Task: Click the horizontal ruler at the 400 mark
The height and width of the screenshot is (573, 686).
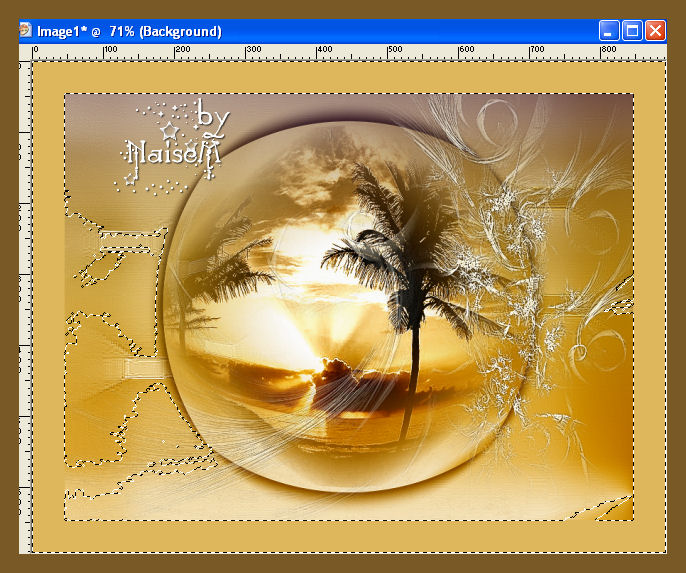Action: pyautogui.click(x=317, y=52)
